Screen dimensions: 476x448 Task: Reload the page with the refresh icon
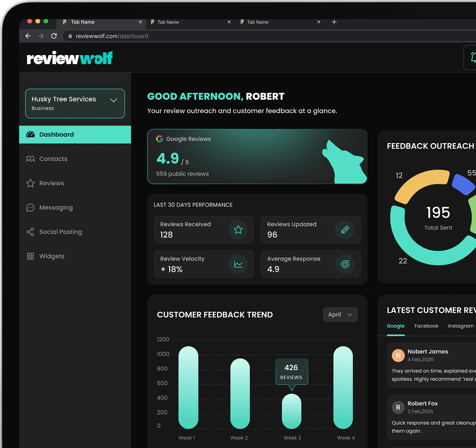(54, 36)
